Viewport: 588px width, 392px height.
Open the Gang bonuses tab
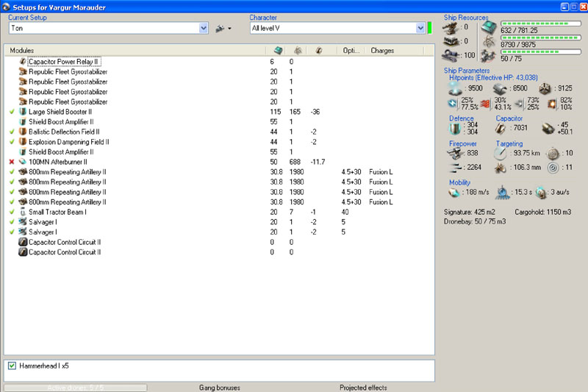pos(220,387)
